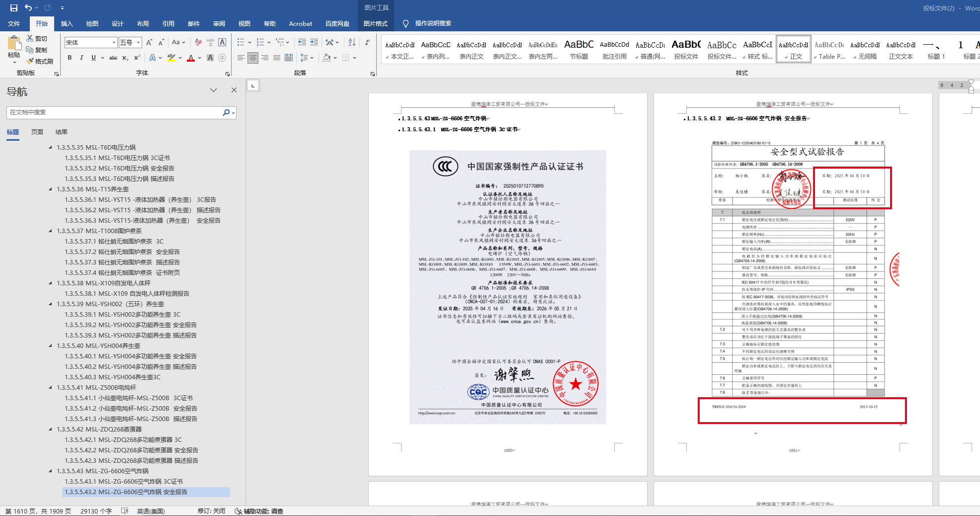Open the line and paragraph spacing options
This screenshot has width=980, height=516.
pyautogui.click(x=307, y=58)
